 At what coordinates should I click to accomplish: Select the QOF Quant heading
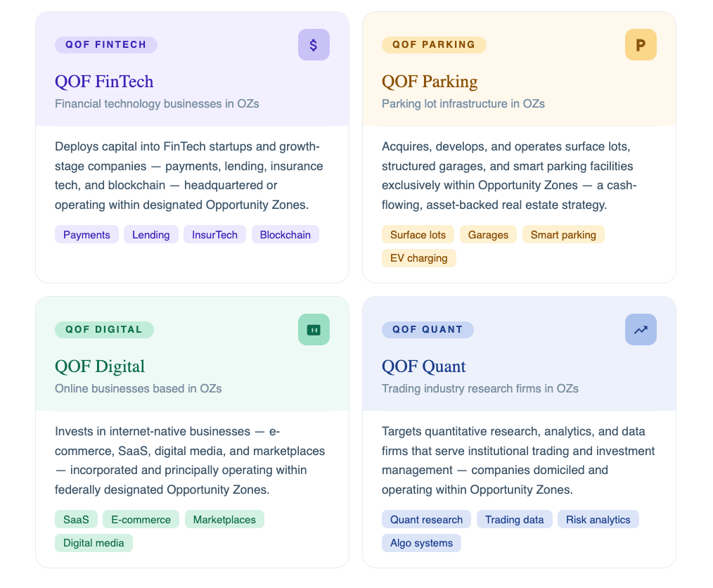[424, 366]
